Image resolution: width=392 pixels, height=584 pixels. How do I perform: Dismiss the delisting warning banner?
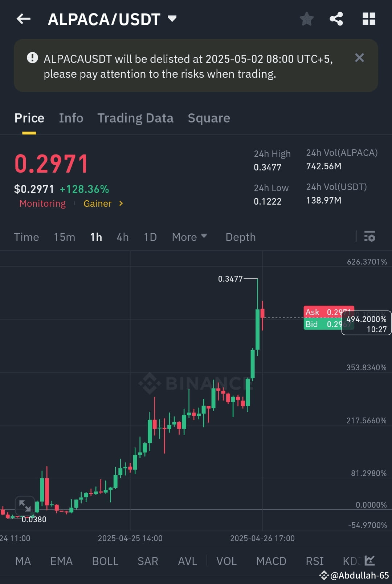[x=359, y=57]
